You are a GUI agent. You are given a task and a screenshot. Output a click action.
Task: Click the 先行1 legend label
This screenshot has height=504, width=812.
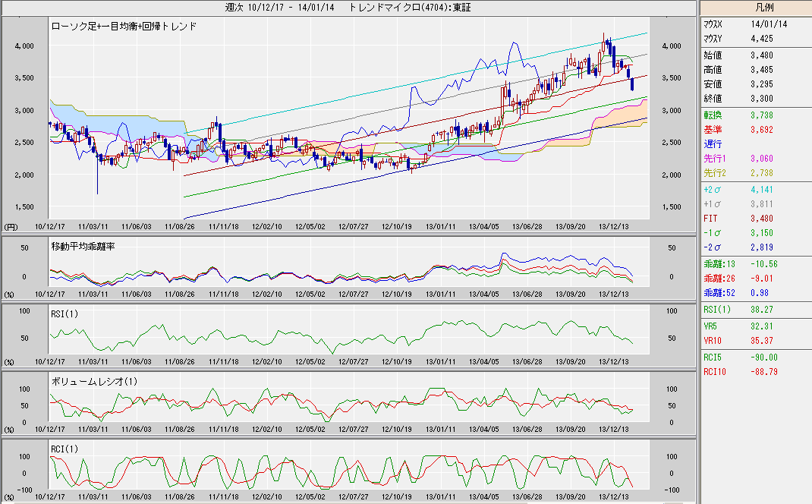pos(714,159)
